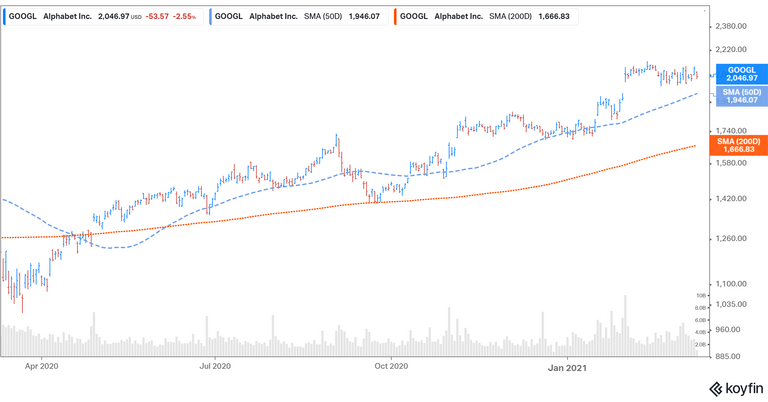This screenshot has height=402, width=768.
Task: Click the Koyfin logo icon
Action: (x=717, y=389)
